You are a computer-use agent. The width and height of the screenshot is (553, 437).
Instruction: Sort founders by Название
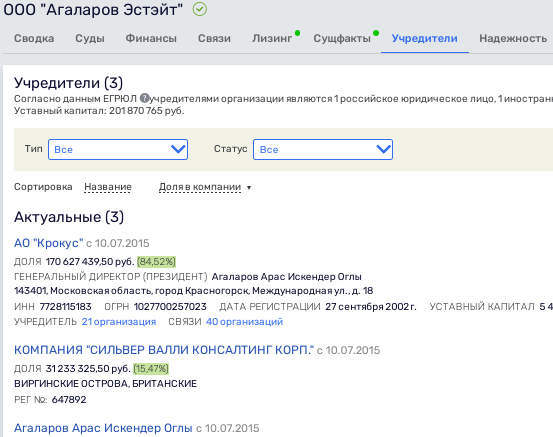pos(108,187)
